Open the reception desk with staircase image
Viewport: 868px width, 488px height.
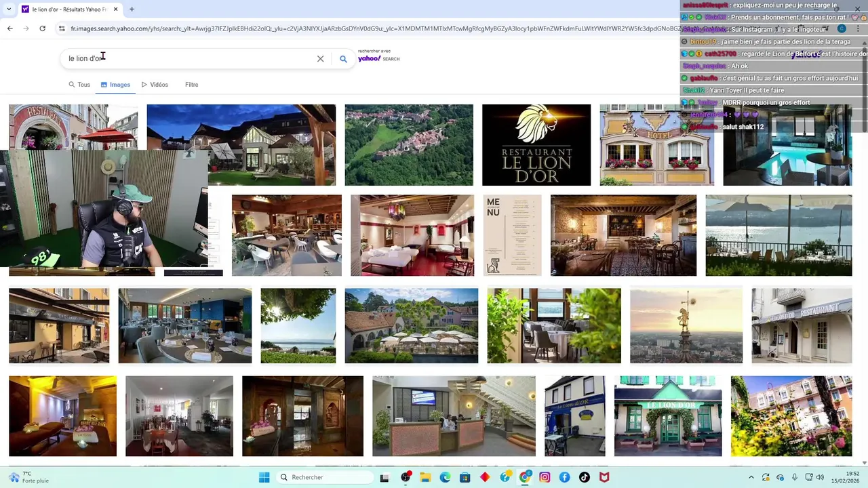pyautogui.click(x=454, y=416)
